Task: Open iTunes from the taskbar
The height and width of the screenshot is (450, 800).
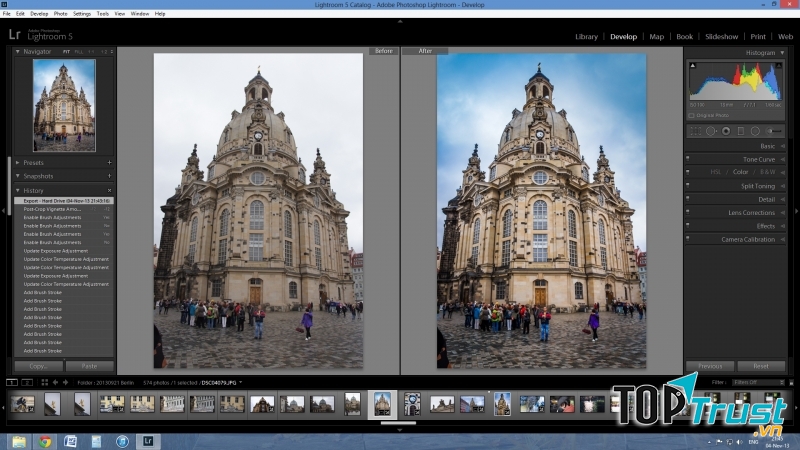Action: click(x=122, y=441)
